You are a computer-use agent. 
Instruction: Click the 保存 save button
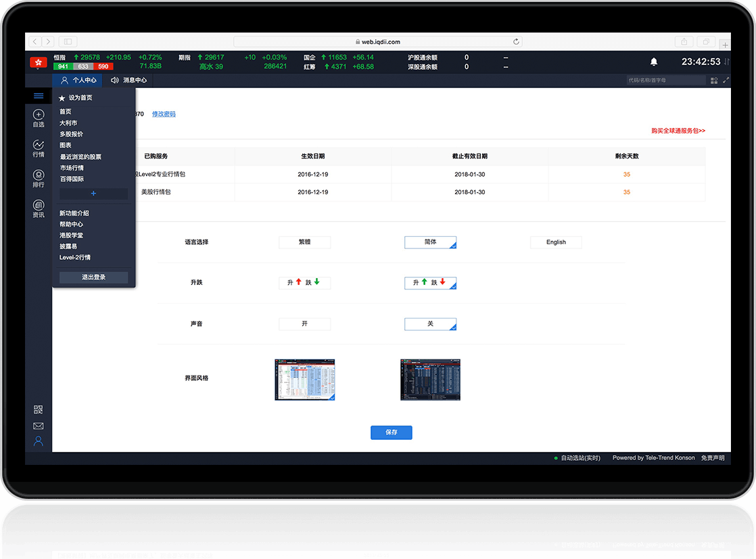pyautogui.click(x=391, y=432)
